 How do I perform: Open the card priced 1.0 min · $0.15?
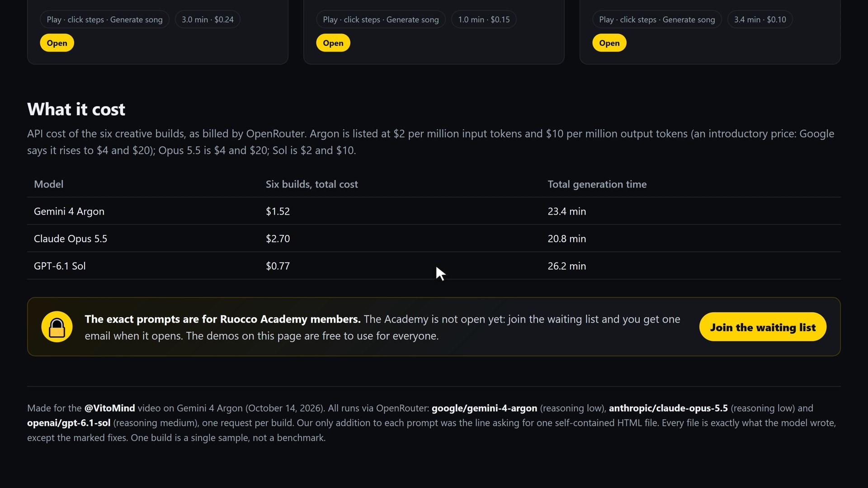click(x=333, y=43)
